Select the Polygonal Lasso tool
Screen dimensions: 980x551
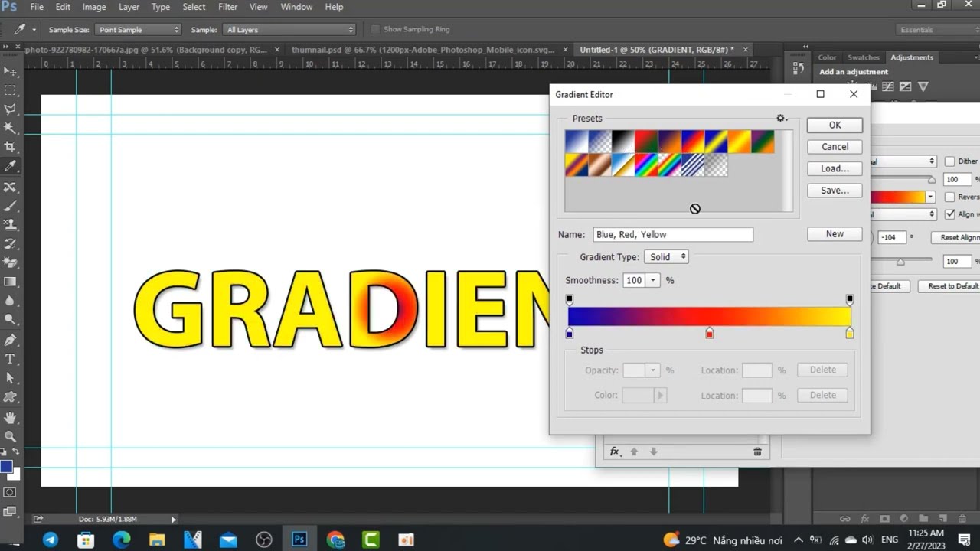tap(11, 109)
